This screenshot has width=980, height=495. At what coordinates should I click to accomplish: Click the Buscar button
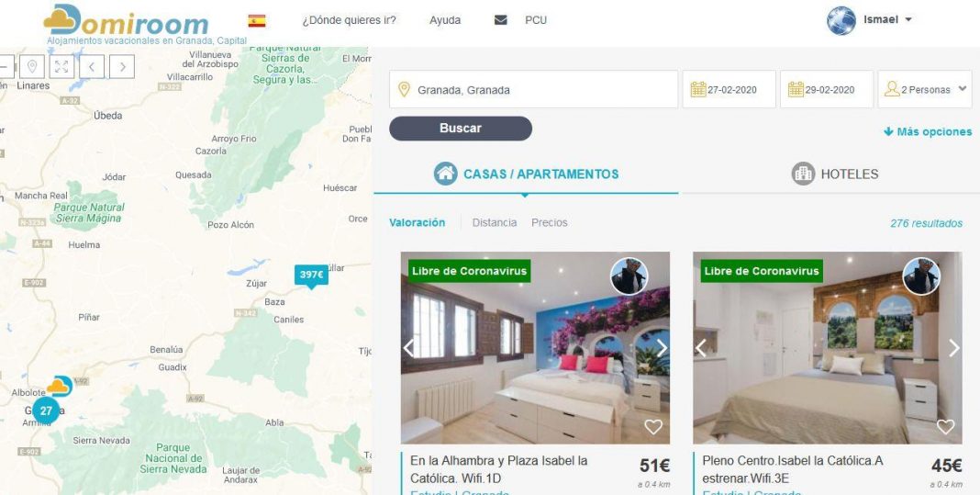461,129
